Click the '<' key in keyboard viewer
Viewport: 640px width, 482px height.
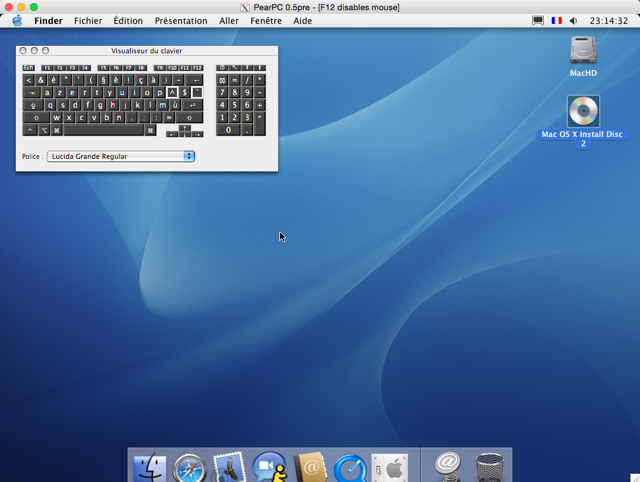[29, 80]
